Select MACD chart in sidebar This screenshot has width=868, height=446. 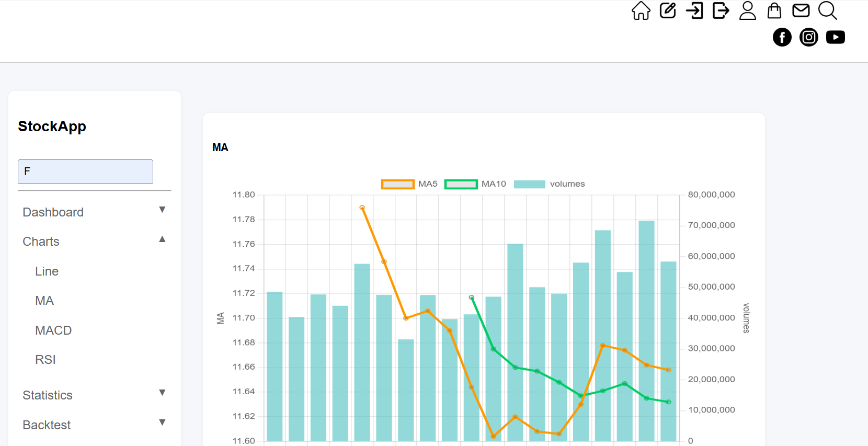click(x=53, y=330)
